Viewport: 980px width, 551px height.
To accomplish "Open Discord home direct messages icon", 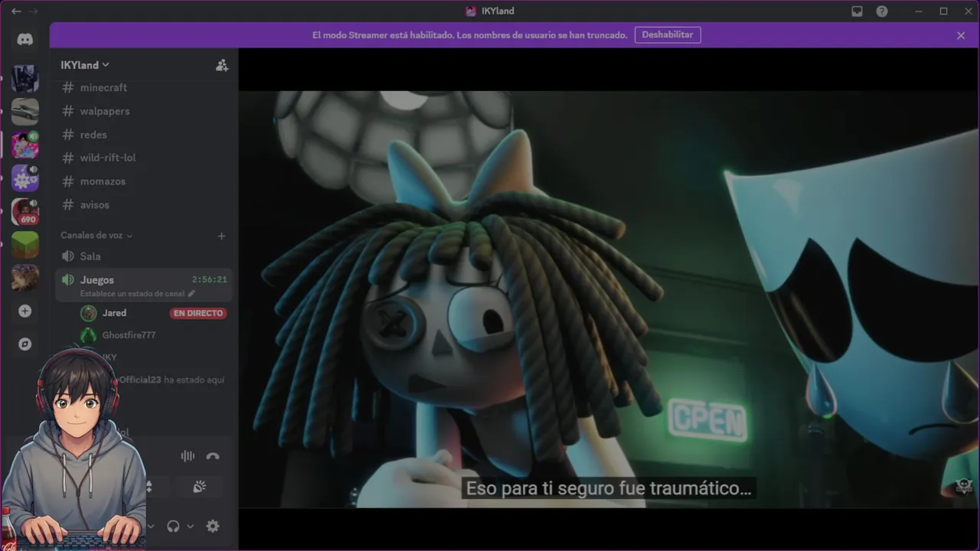I will tap(25, 40).
